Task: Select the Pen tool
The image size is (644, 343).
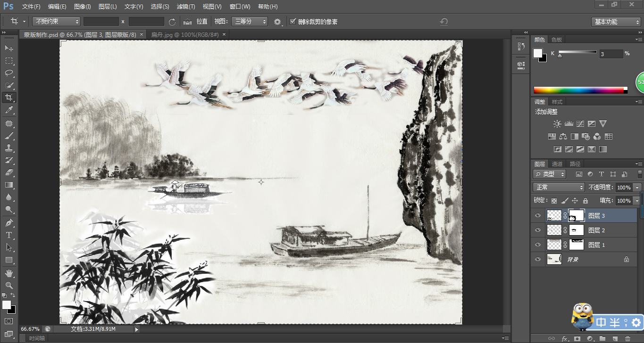Action: click(9, 222)
